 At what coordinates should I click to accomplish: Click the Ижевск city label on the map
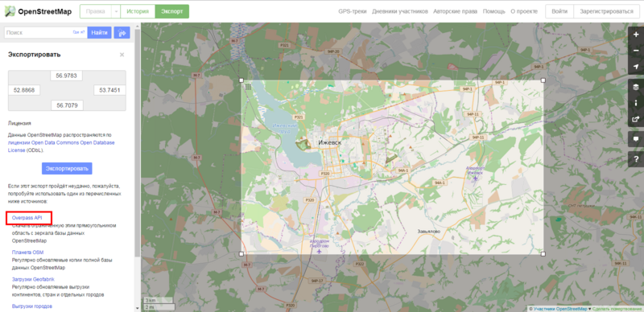pyautogui.click(x=329, y=142)
